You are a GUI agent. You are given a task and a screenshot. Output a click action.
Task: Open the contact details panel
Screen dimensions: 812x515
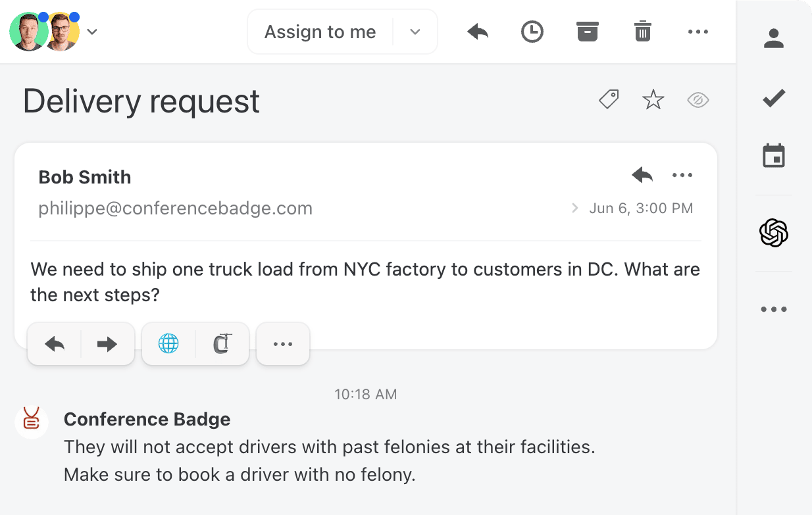[x=774, y=38]
